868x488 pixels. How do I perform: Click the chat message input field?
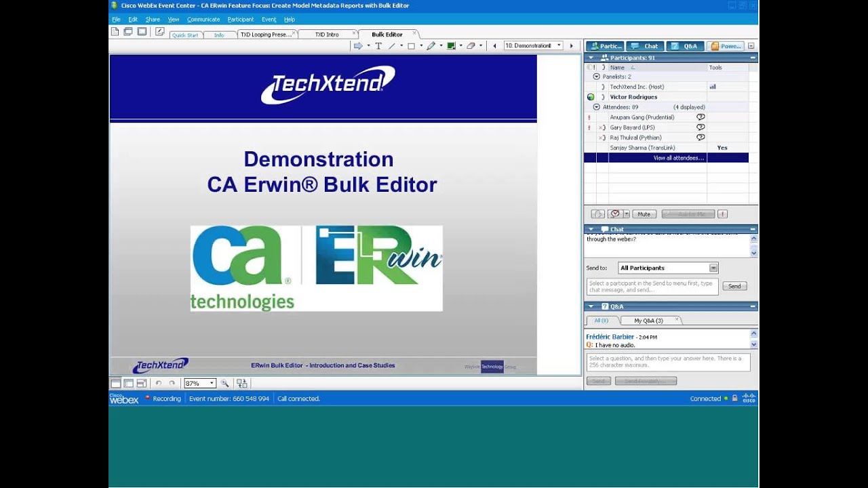pyautogui.click(x=652, y=287)
